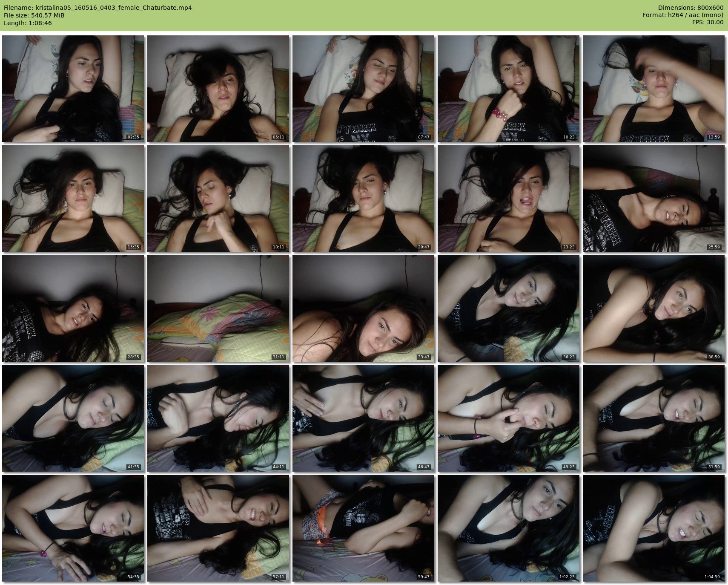Click the "Dimensions: 800x600" text
This screenshot has height=585, width=728.
(x=691, y=8)
